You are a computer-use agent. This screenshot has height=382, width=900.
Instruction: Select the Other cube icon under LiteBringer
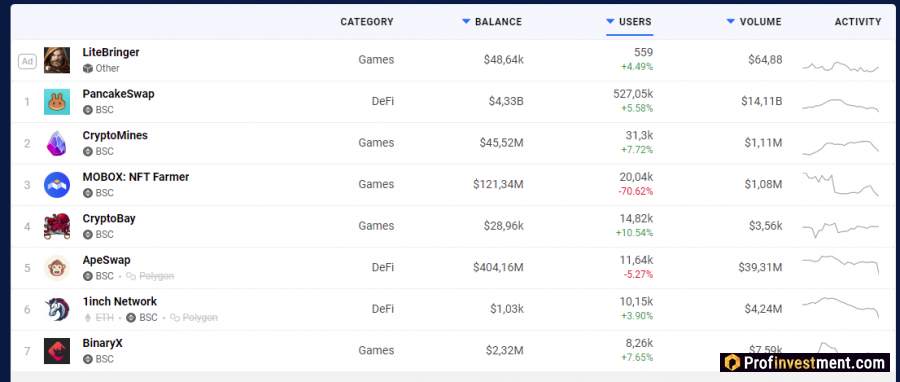tap(88, 68)
